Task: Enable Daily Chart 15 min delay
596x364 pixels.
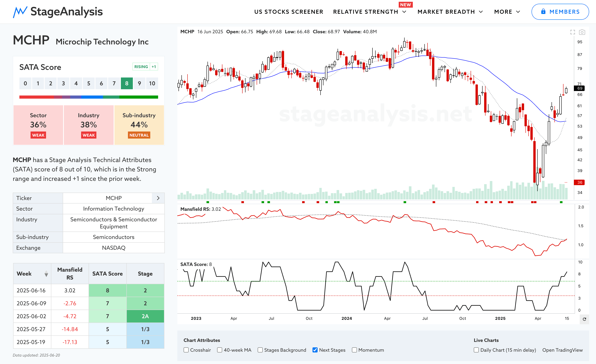Action: pyautogui.click(x=476, y=350)
